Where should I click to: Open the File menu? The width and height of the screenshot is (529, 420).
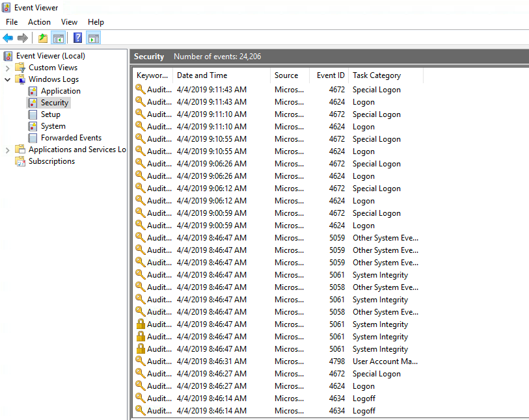[12, 22]
